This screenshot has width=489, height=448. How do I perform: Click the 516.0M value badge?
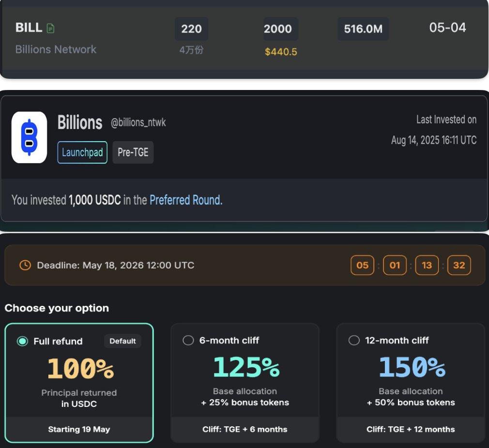[363, 29]
